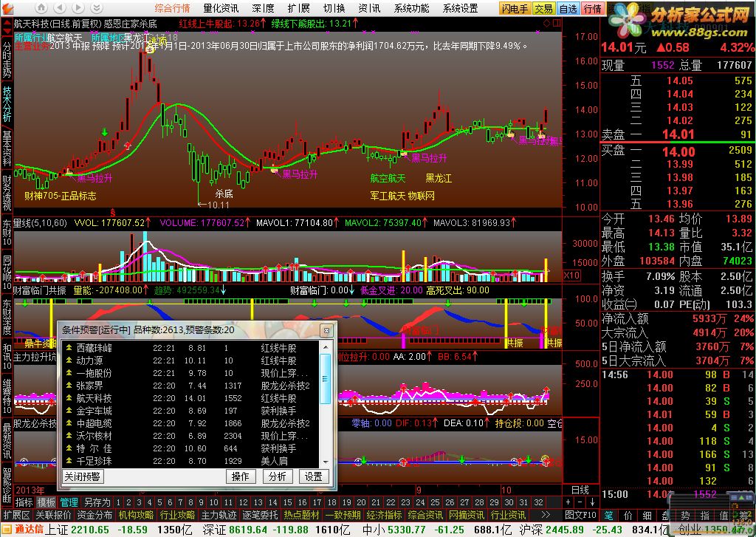The width and height of the screenshot is (756, 537).
Task: Click the alert icon beside 航天科技 row
Action: pyautogui.click(x=69, y=398)
